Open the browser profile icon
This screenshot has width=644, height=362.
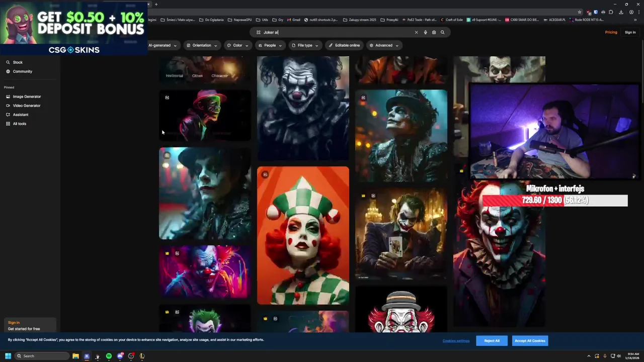coord(631,12)
